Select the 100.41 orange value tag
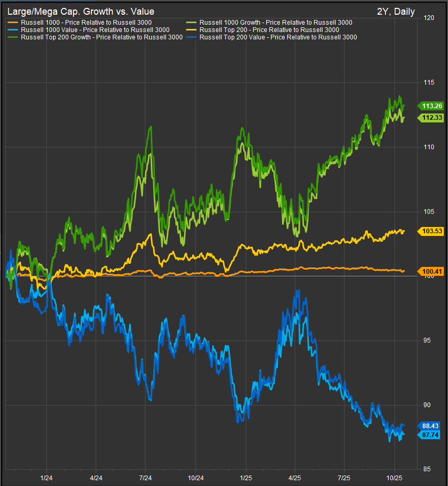 point(431,272)
